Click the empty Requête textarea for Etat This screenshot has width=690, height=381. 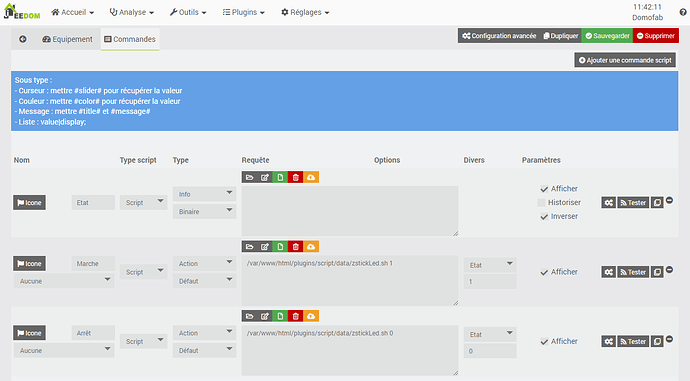coord(350,211)
